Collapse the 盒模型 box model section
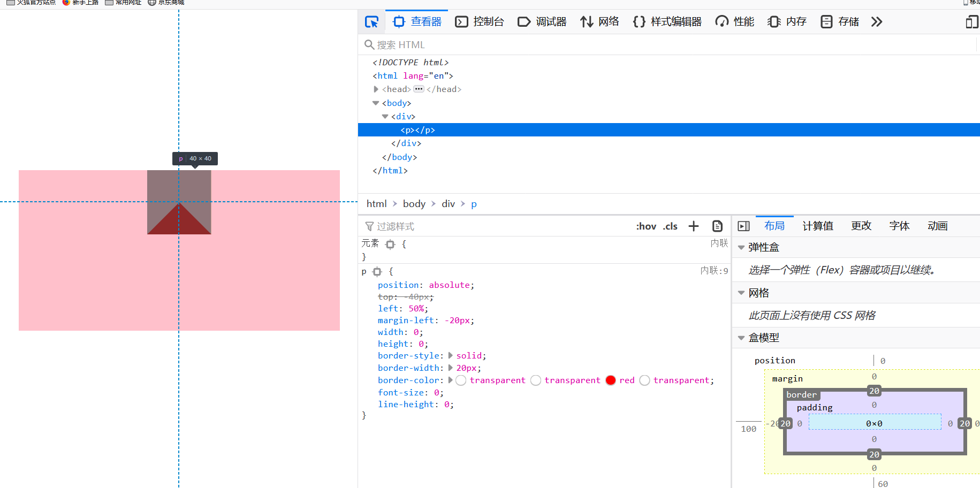Image resolution: width=980 pixels, height=488 pixels. [x=741, y=338]
